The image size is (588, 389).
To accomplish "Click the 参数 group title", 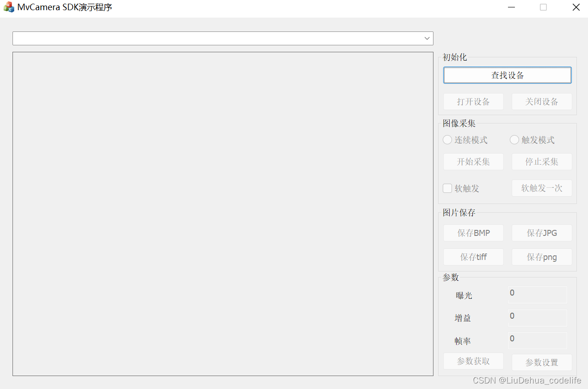I will click(x=451, y=278).
